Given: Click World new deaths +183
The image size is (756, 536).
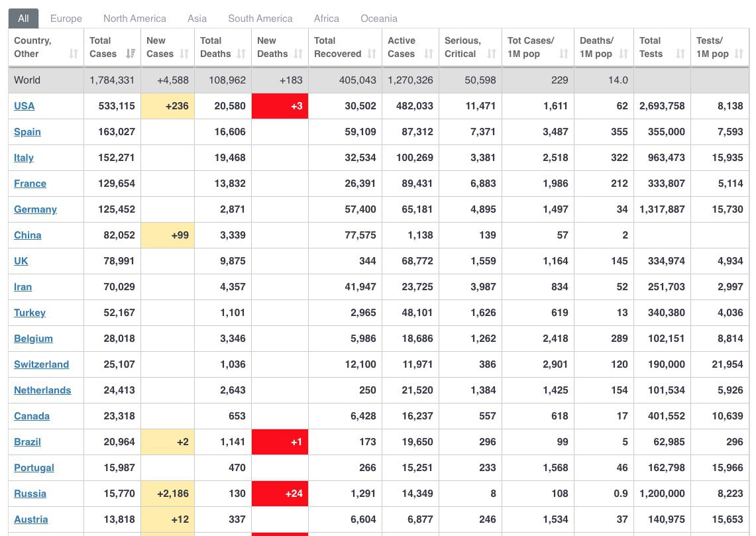Looking at the screenshot, I should pyautogui.click(x=291, y=80).
